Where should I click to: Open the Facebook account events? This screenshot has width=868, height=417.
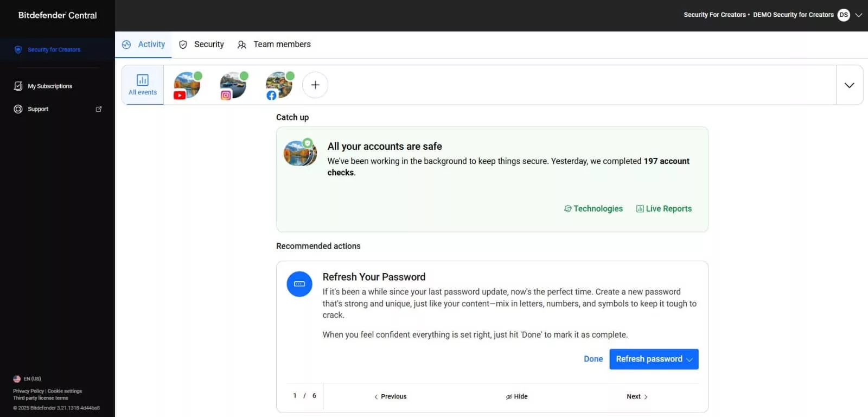tap(279, 85)
